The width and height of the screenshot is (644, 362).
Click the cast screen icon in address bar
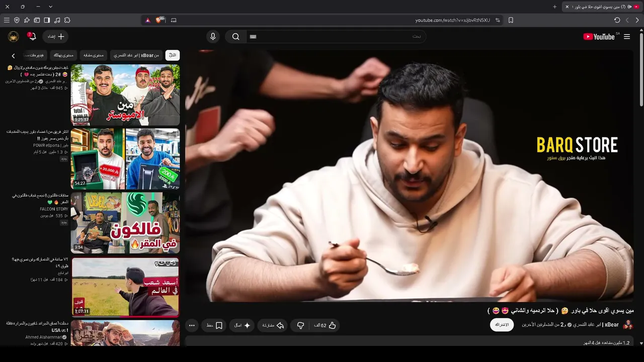(x=174, y=20)
